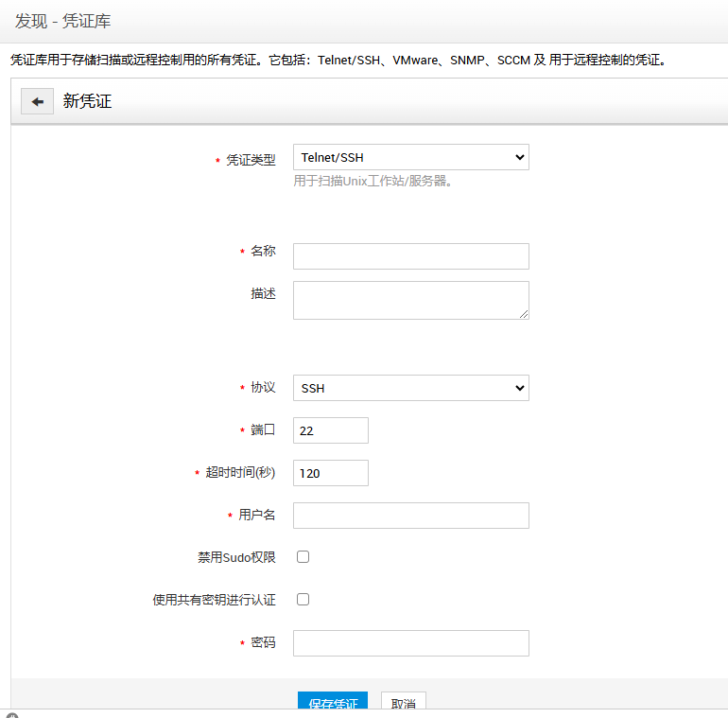Click the 新凭证 panel heading
The width and height of the screenshot is (728, 718).
tap(87, 101)
